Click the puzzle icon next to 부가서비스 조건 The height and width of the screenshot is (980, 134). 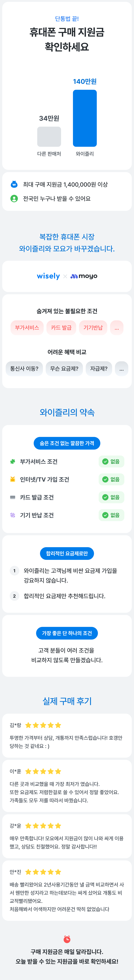[x=13, y=462]
